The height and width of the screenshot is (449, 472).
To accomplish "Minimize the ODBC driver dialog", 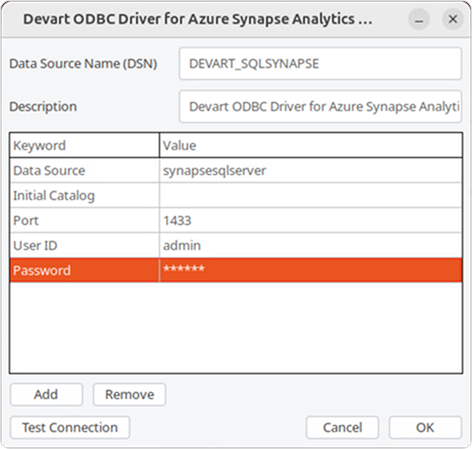I will [x=419, y=19].
